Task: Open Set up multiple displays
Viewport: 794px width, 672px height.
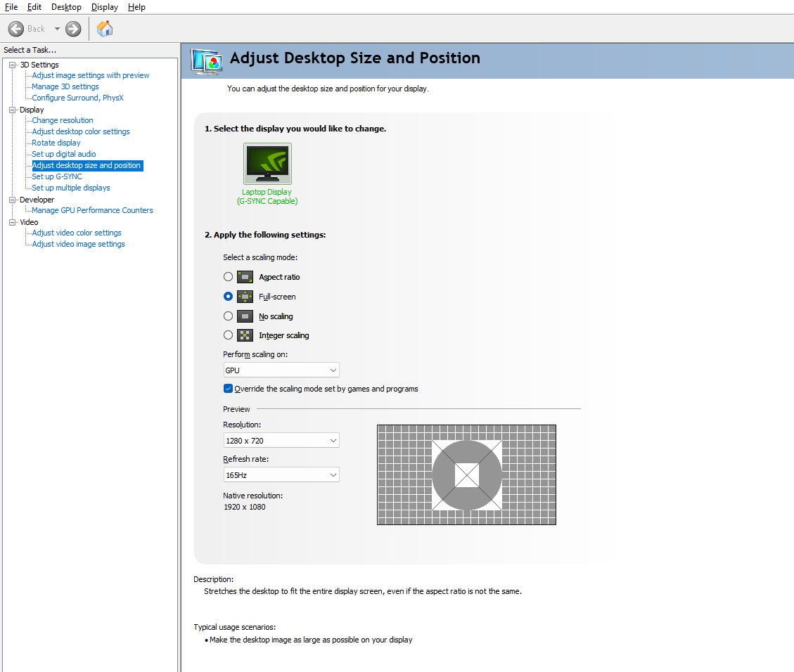Action: (71, 188)
